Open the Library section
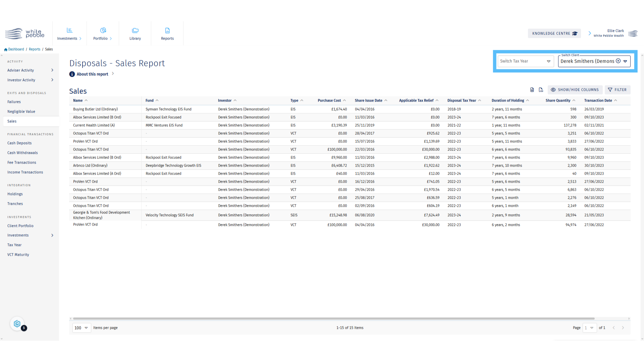 135,34
